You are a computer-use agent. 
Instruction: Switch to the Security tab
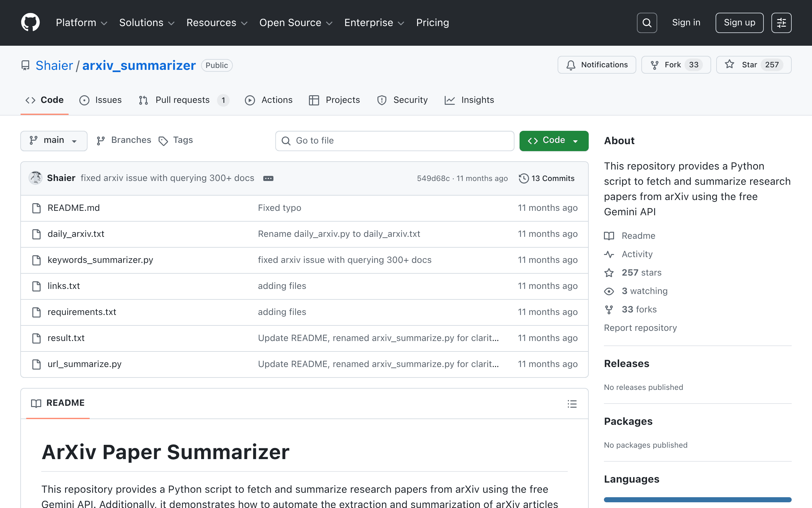point(402,100)
